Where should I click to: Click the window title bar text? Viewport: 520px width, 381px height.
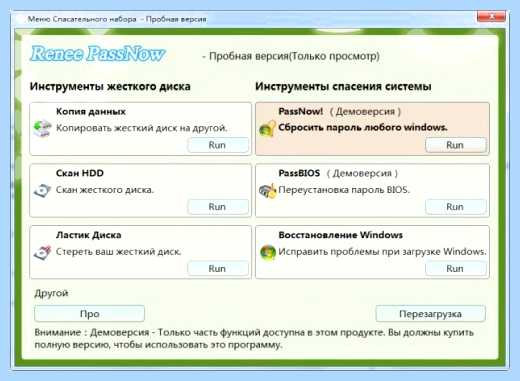117,19
